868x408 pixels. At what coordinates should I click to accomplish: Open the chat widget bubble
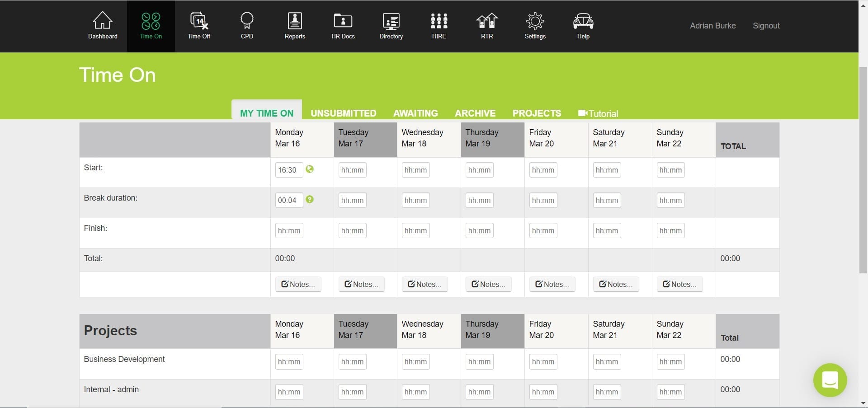click(x=830, y=380)
